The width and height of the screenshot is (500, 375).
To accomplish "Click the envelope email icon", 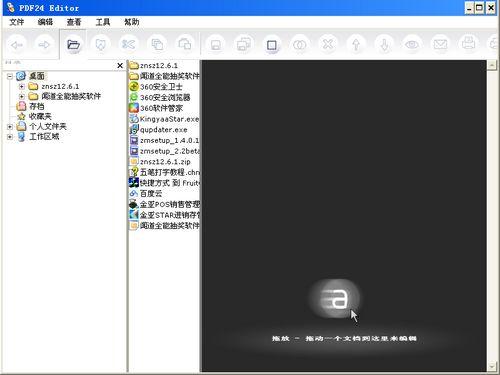I will click(440, 45).
